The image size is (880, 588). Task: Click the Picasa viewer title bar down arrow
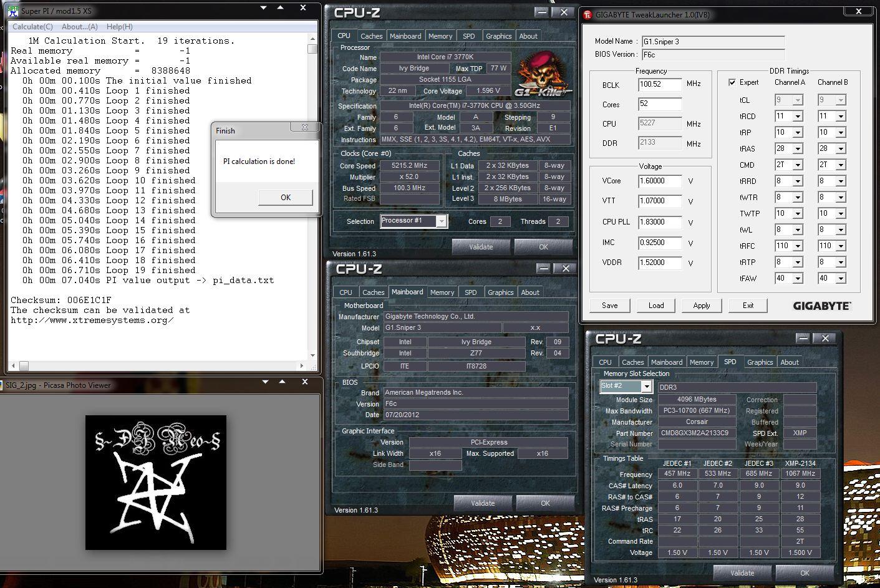click(264, 382)
